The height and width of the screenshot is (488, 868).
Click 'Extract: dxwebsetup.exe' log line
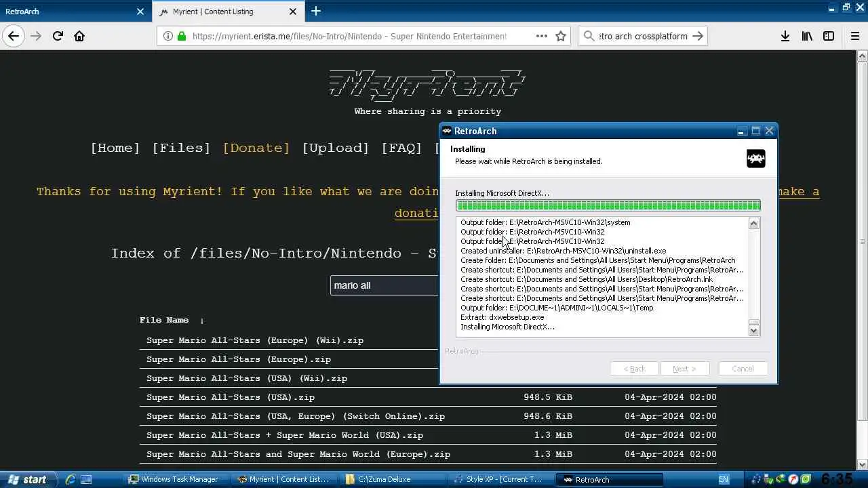(x=502, y=317)
